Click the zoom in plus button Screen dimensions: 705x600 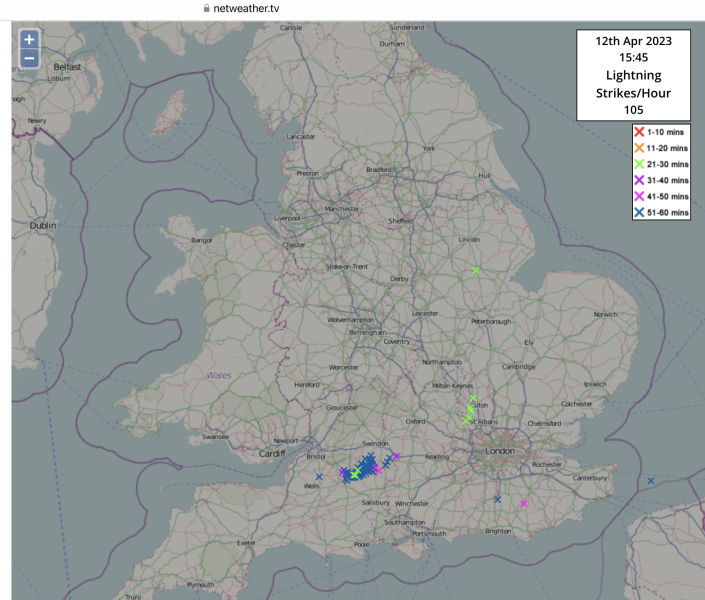(29, 40)
